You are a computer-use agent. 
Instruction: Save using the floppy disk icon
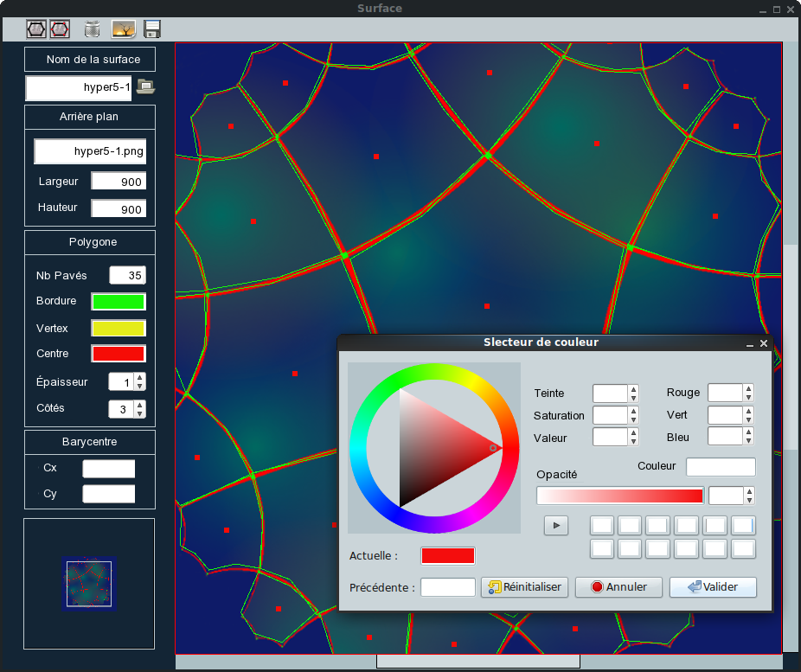click(152, 29)
